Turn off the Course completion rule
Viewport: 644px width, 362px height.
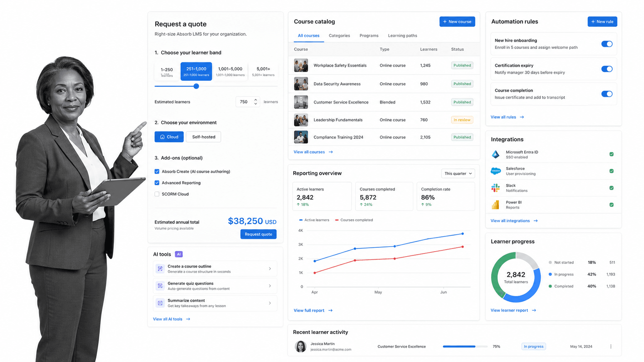[607, 94]
